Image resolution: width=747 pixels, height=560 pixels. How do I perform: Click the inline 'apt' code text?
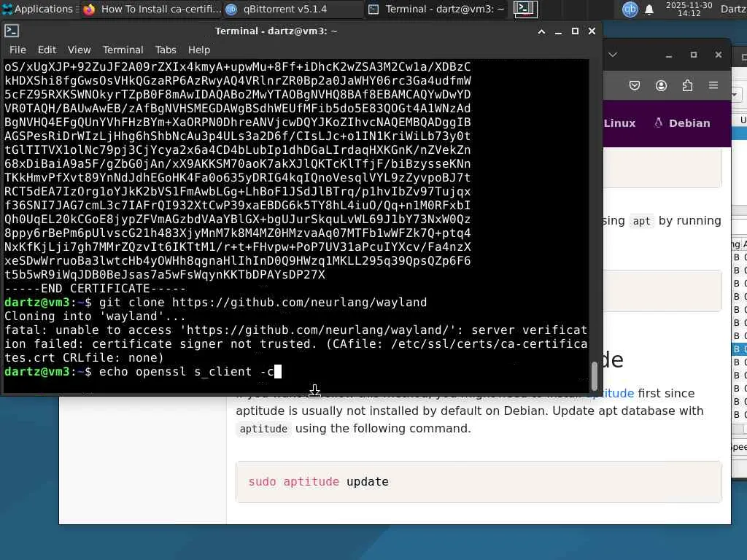(x=641, y=221)
